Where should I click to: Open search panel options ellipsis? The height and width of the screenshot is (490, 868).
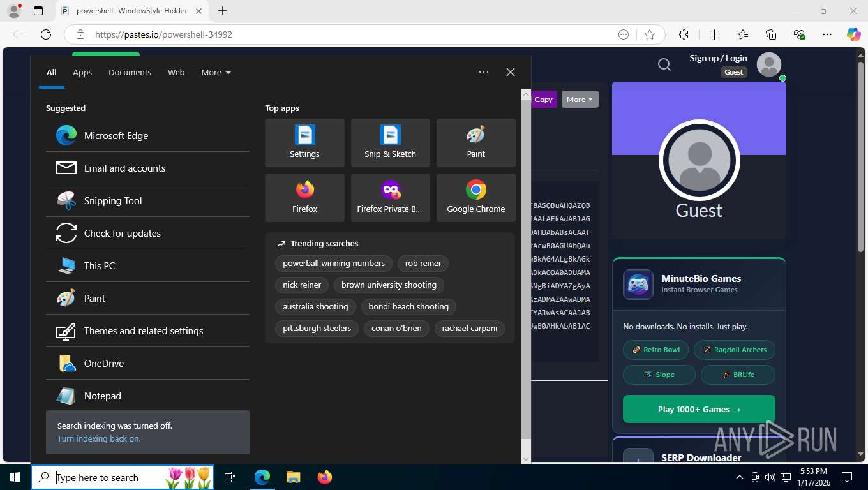484,72
